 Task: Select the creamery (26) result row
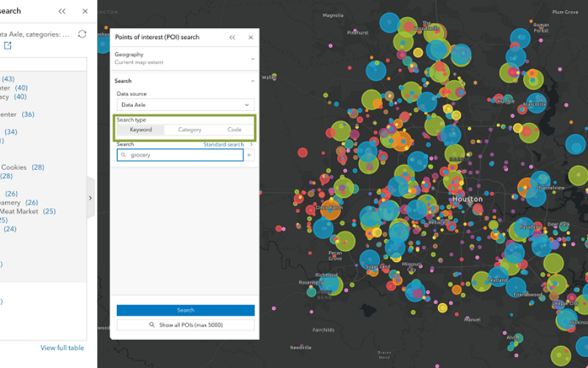[x=19, y=202]
